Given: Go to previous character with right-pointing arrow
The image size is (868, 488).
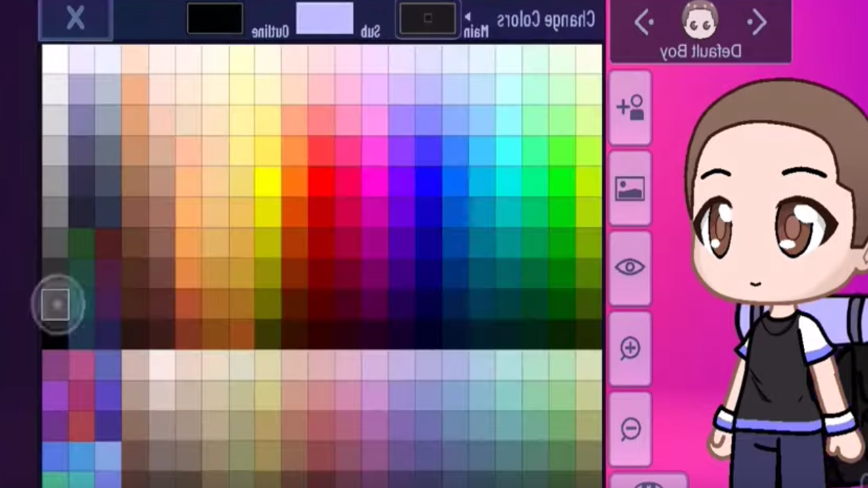Looking at the screenshot, I should (757, 22).
